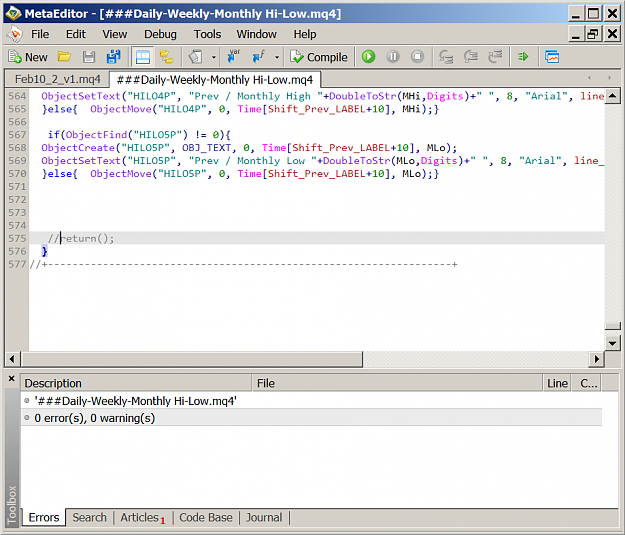Click the New file toolbar button
This screenshot has height=535, width=625.
[28, 57]
